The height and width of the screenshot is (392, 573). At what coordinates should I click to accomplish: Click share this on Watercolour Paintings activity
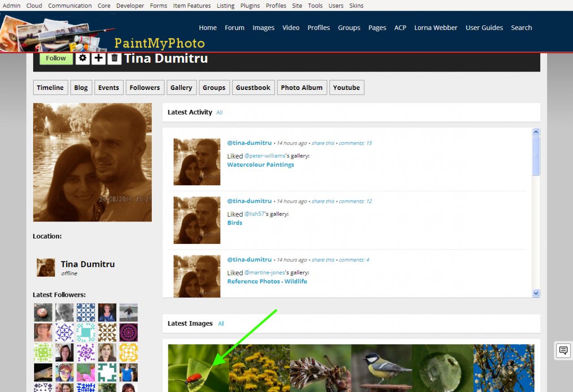[323, 143]
